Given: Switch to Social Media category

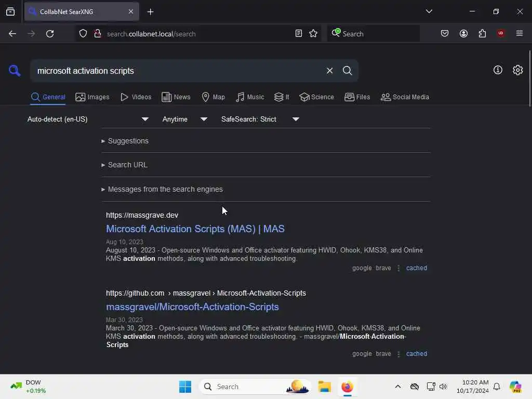Looking at the screenshot, I should (x=405, y=97).
